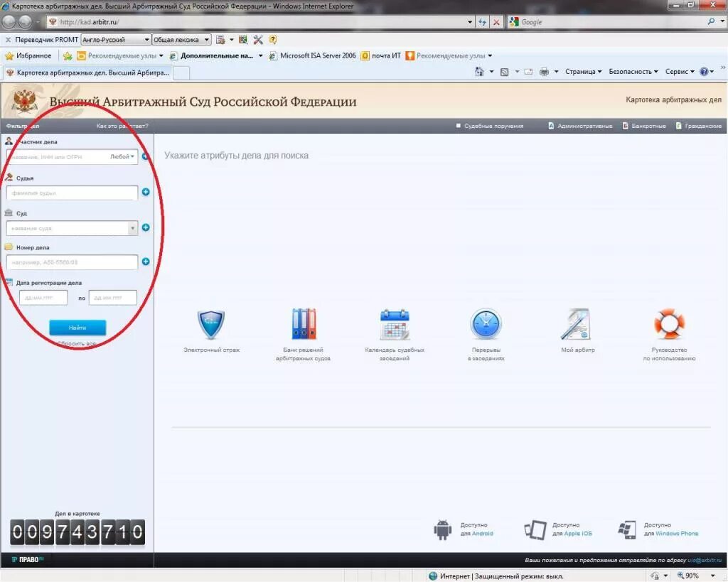Click the browser Stop button

(496, 22)
